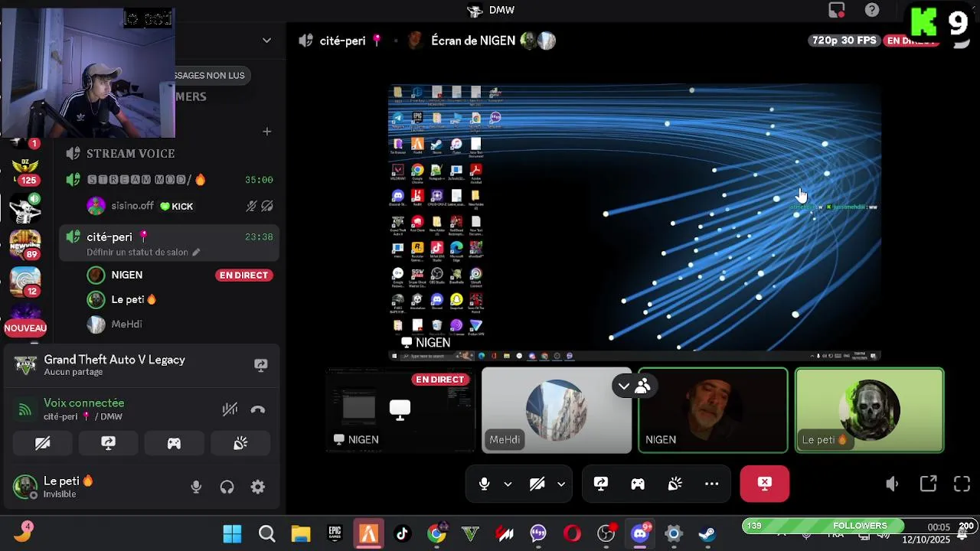The height and width of the screenshot is (551, 980).
Task: Pop out the stream window
Action: pyautogui.click(x=929, y=484)
